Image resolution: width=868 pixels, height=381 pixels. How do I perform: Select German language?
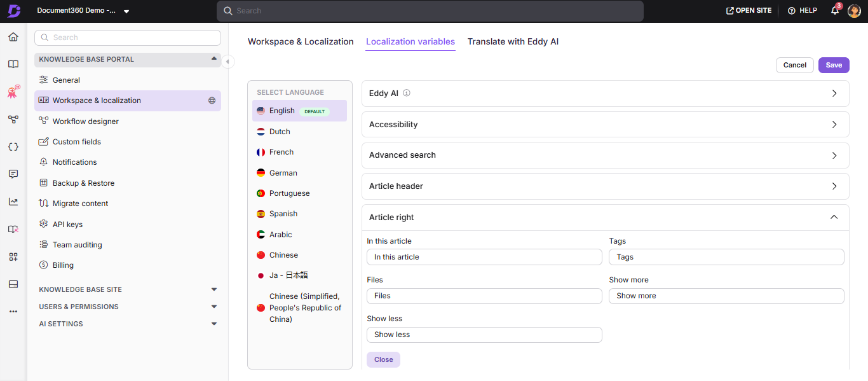[299, 173]
